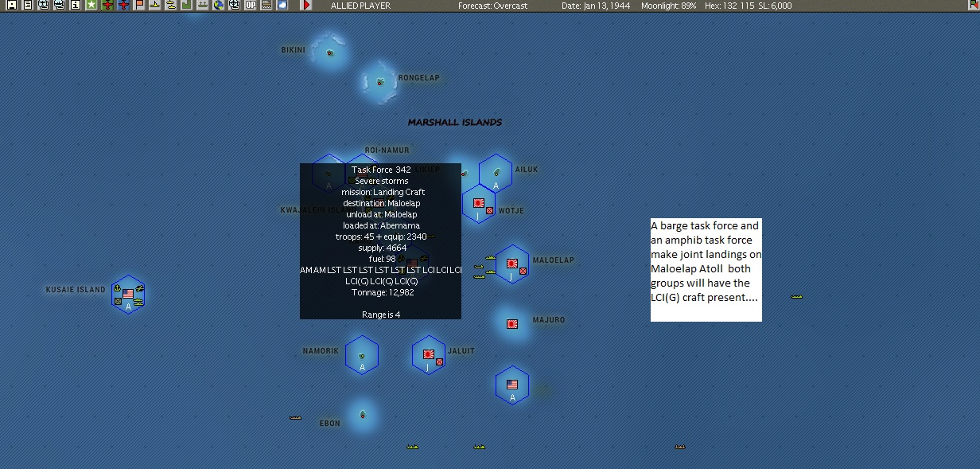Viewport: 980px width, 469px height.
Task: Click the red Japanese unit marker at Jaluit
Action: pos(440,362)
